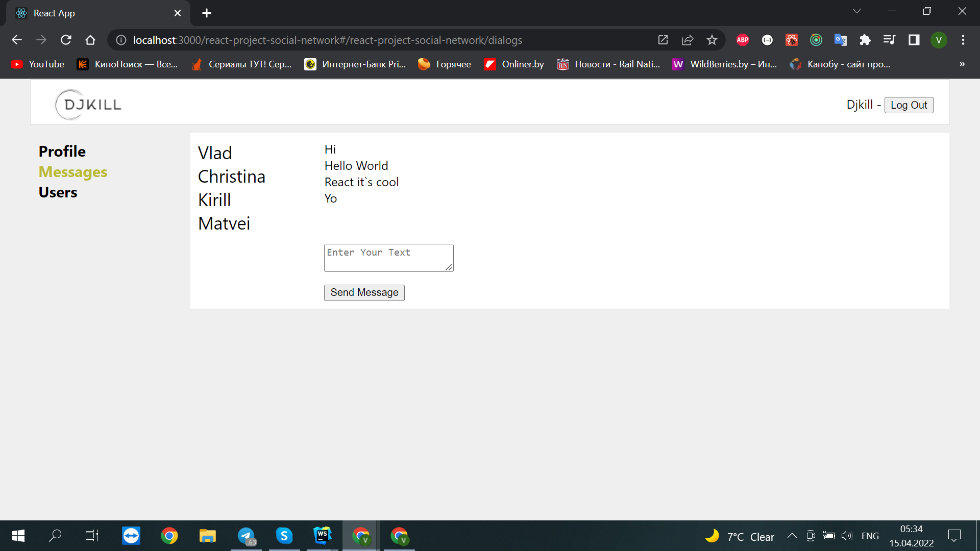Screen dimensions: 980x551
Task: Open the page in app icon
Action: [x=663, y=40]
